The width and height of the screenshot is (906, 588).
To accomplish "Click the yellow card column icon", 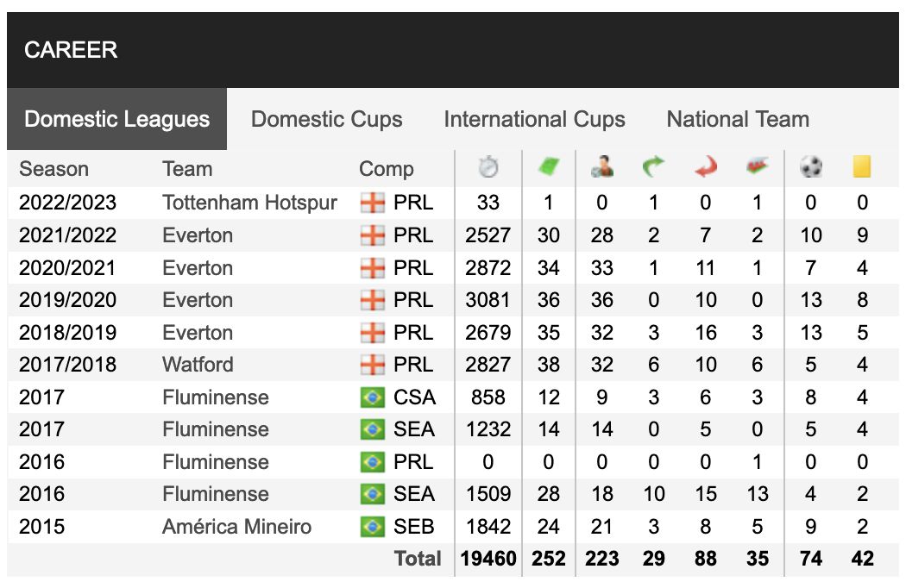I will click(861, 167).
